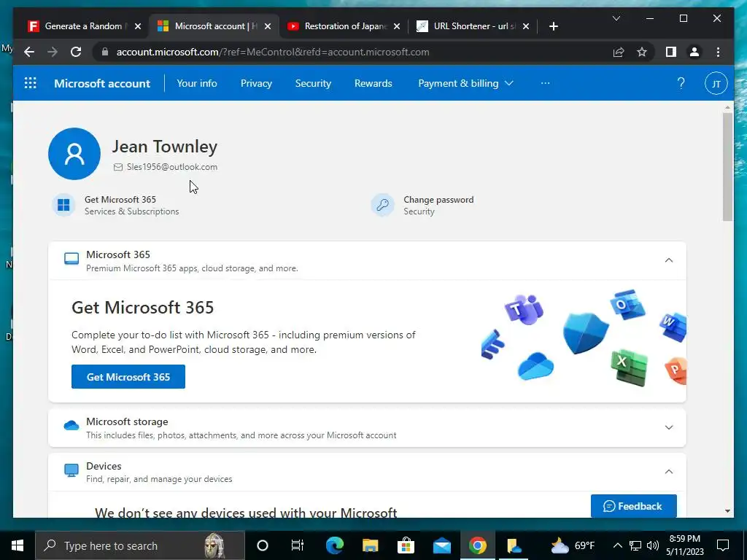Collapse the Devices section
This screenshot has height=560, width=747.
click(669, 472)
